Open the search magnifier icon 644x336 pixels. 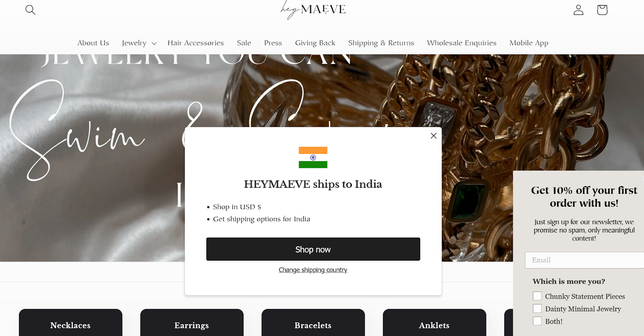31,10
